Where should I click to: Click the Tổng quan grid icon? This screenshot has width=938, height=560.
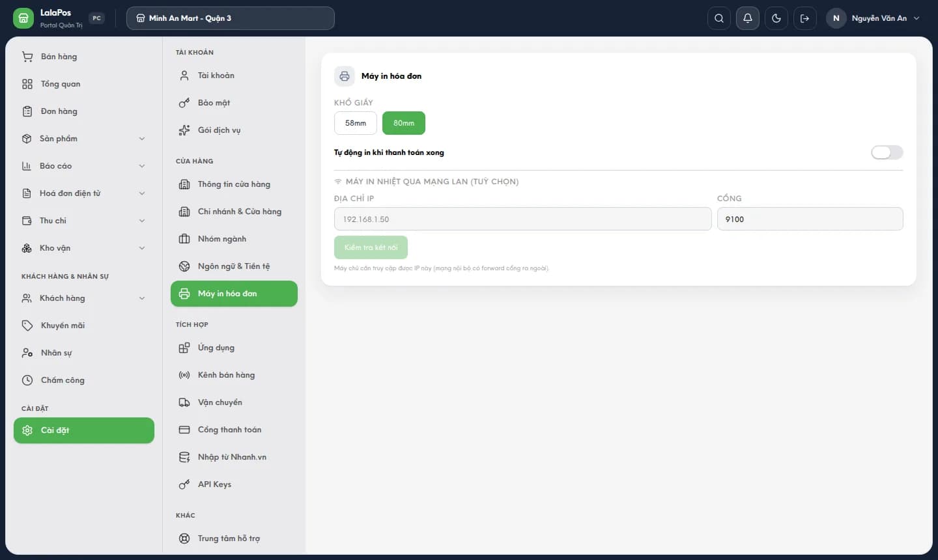27,84
